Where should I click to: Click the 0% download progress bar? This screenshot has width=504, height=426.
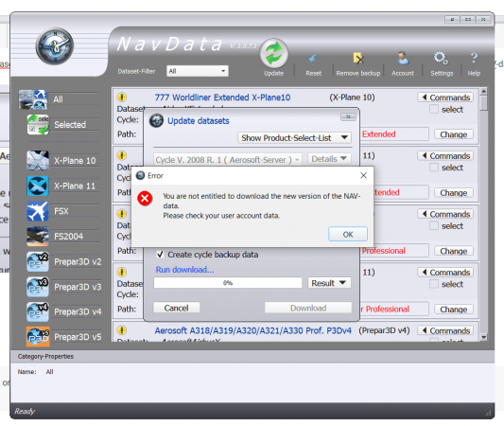(x=228, y=283)
